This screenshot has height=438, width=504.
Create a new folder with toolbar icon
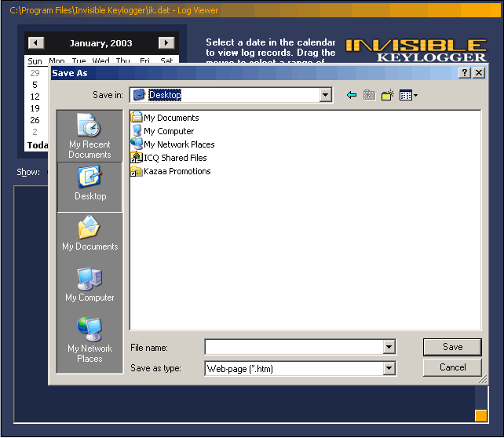[x=388, y=95]
